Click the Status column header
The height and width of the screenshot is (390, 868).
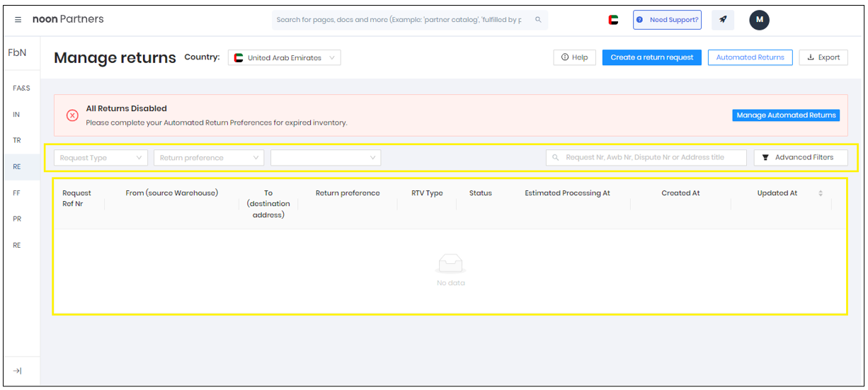click(480, 193)
